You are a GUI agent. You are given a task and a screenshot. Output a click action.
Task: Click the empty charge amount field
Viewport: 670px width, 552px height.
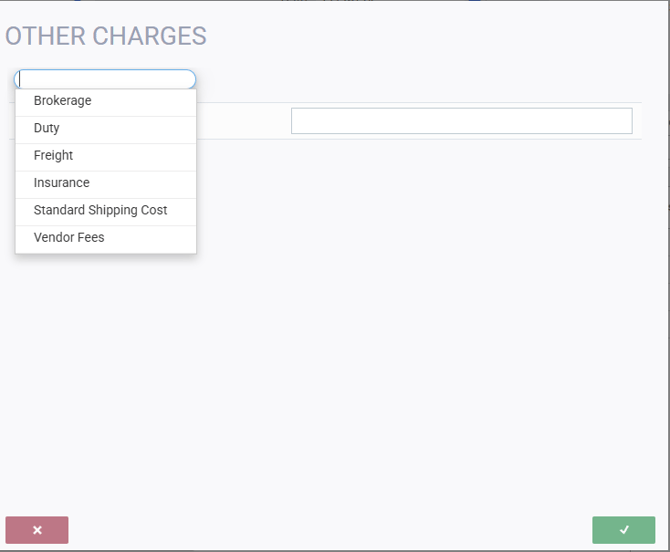pos(461,121)
